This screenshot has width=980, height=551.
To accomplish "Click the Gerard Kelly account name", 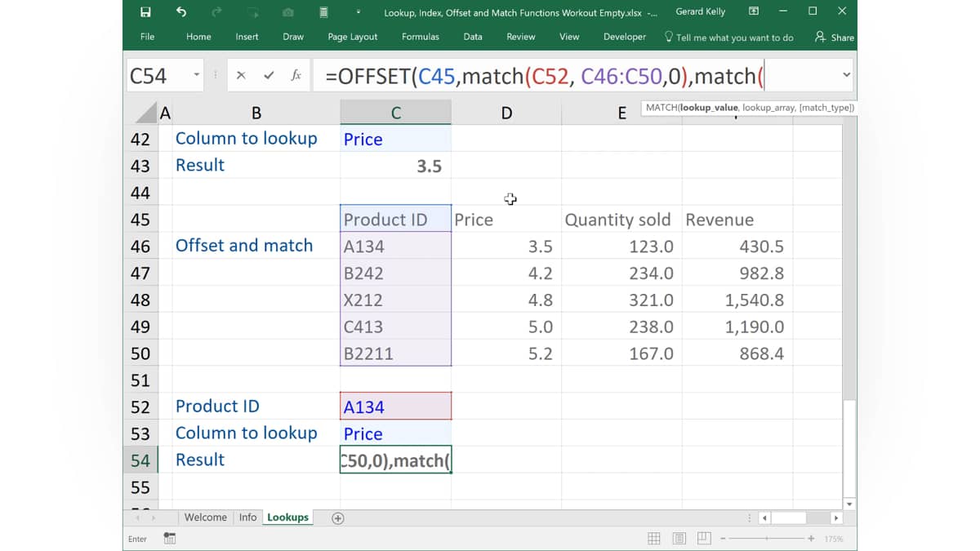I will pyautogui.click(x=701, y=11).
